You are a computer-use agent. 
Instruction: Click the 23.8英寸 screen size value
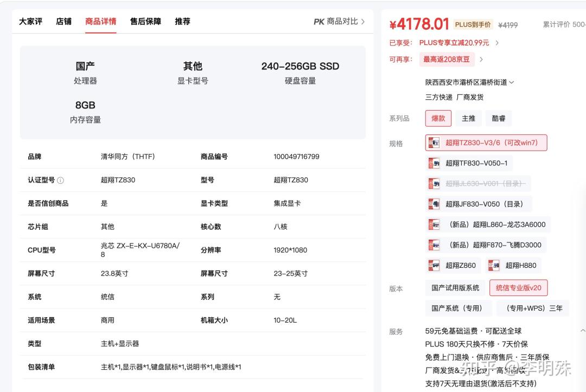(114, 274)
